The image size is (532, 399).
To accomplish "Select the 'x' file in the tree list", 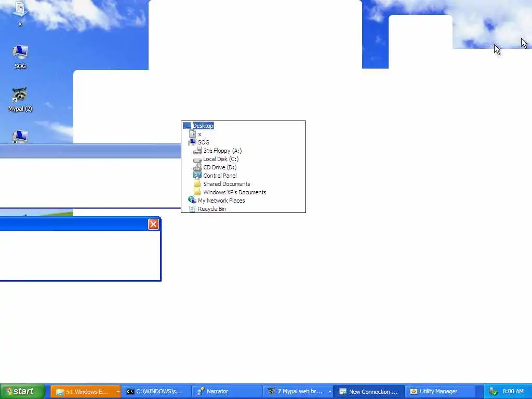I will click(x=199, y=134).
